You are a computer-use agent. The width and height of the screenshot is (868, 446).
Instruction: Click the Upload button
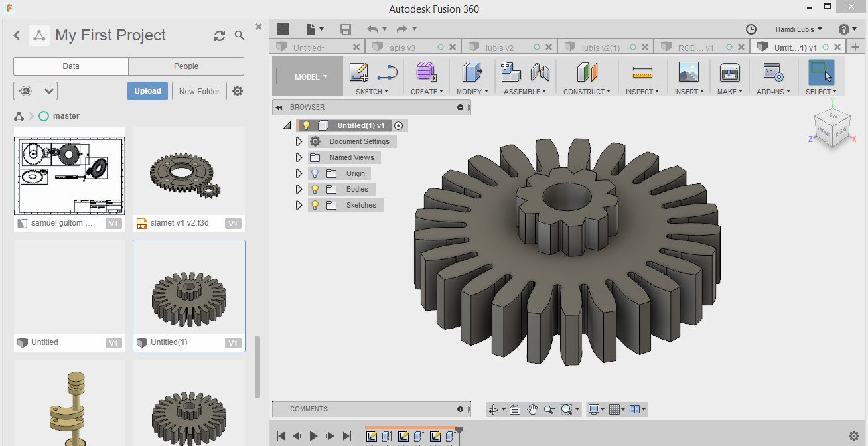[x=147, y=91]
